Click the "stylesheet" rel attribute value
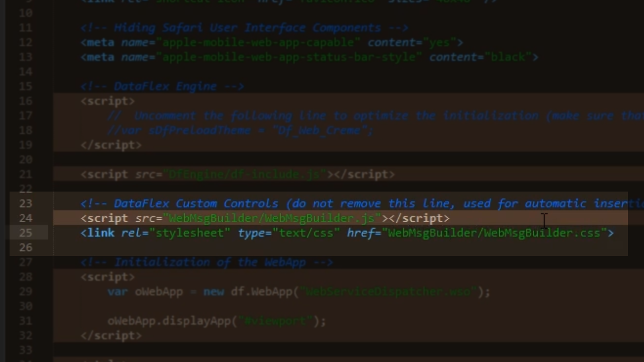Screen dimensions: 644x362 click(x=190, y=233)
